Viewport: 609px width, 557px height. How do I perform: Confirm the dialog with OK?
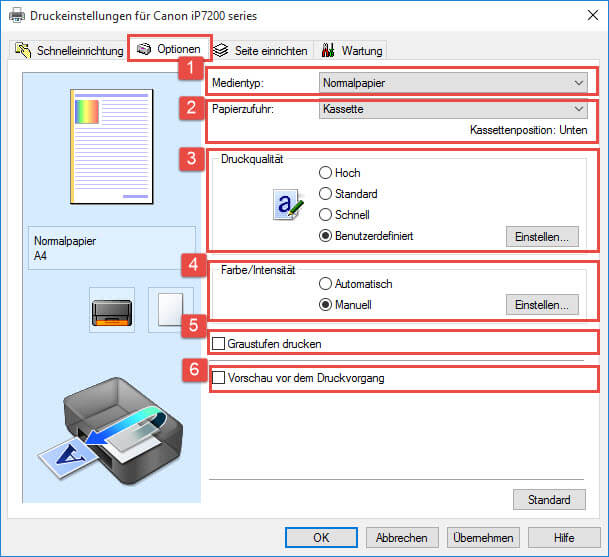(321, 538)
